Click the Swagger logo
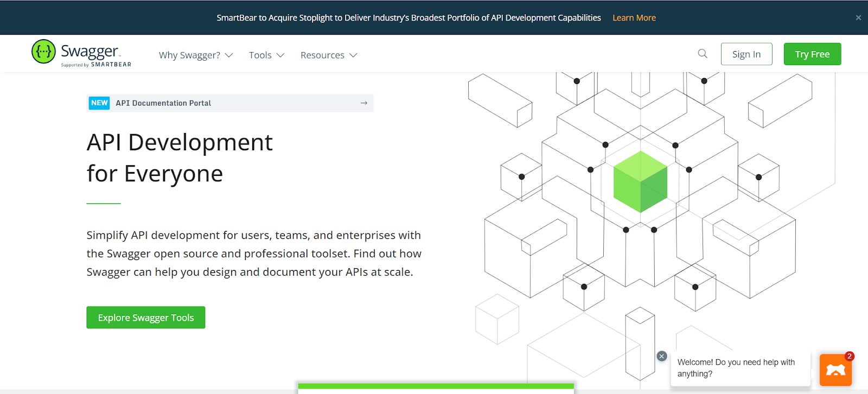Viewport: 868px width, 394px height. pyautogui.click(x=81, y=53)
